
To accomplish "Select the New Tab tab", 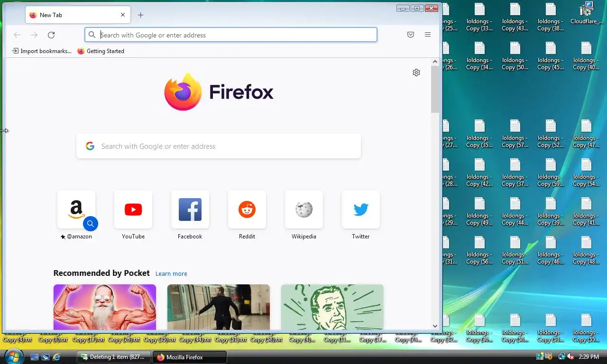I will pyautogui.click(x=79, y=15).
